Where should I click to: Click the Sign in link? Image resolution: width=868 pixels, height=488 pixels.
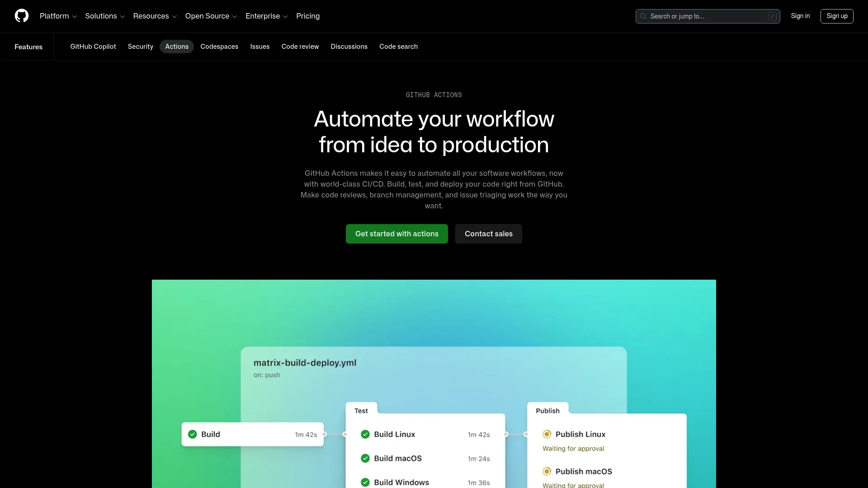[800, 16]
